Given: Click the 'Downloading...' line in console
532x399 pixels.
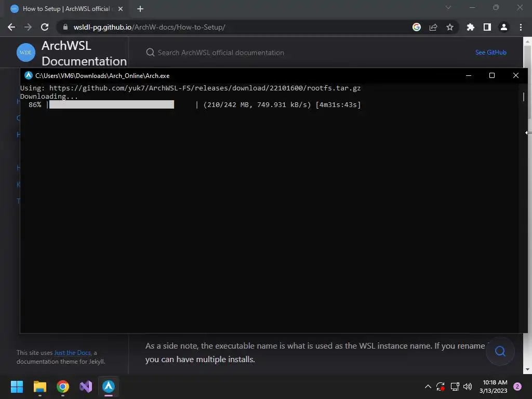Looking at the screenshot, I should click(x=49, y=96).
